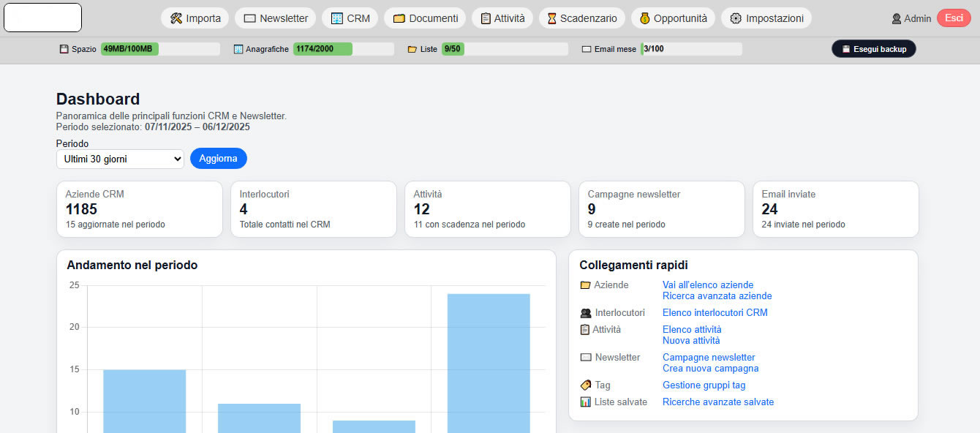Open the Periodo dropdown Ultimi 30 giorni
This screenshot has height=433, width=980.
click(x=120, y=158)
